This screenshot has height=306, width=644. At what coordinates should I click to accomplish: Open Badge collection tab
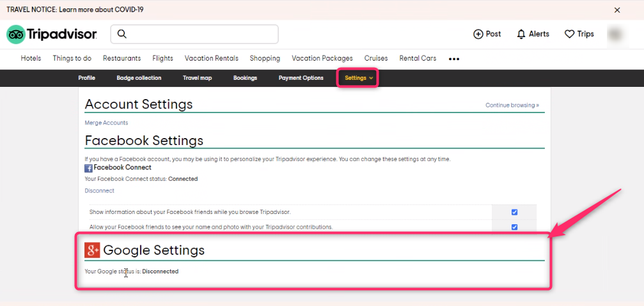[139, 78]
